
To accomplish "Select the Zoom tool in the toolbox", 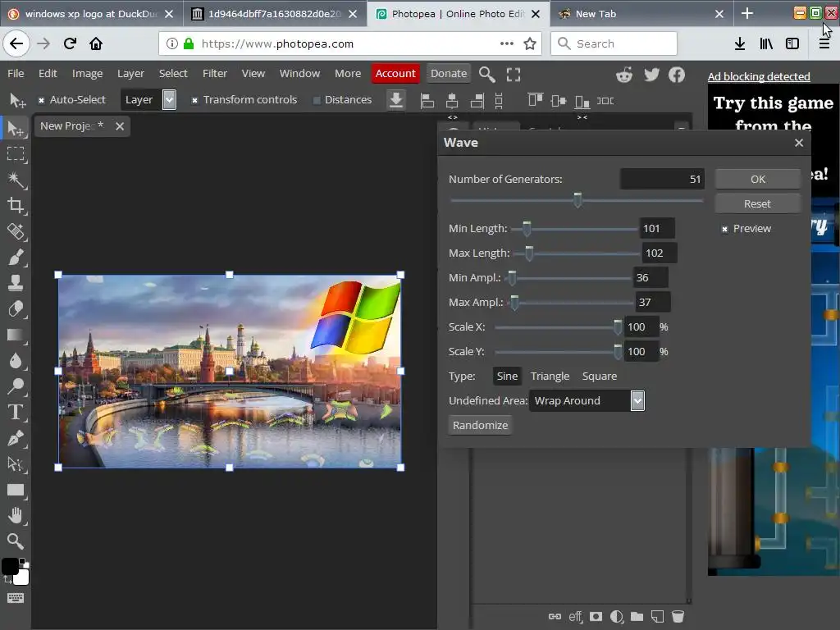I will (16, 541).
